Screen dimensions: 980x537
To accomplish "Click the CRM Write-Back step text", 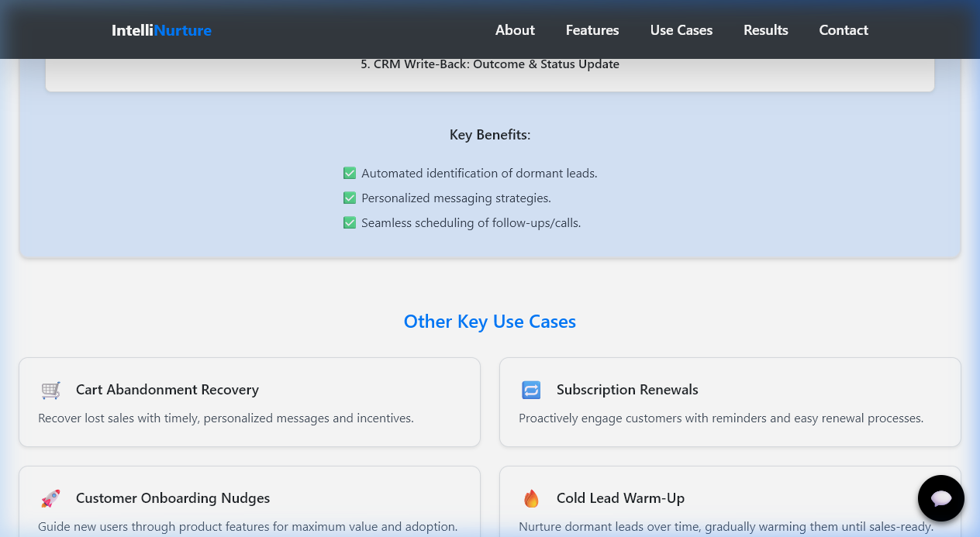I will tap(490, 64).
